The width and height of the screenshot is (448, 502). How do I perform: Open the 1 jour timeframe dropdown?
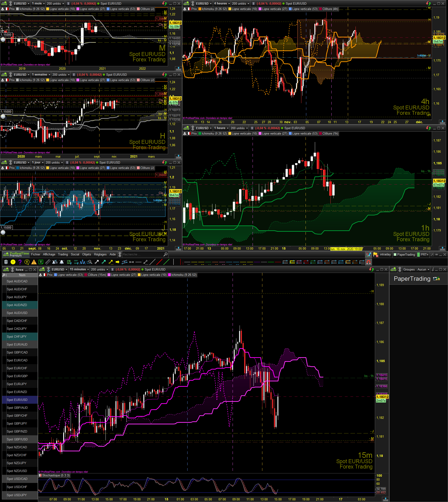(37, 162)
